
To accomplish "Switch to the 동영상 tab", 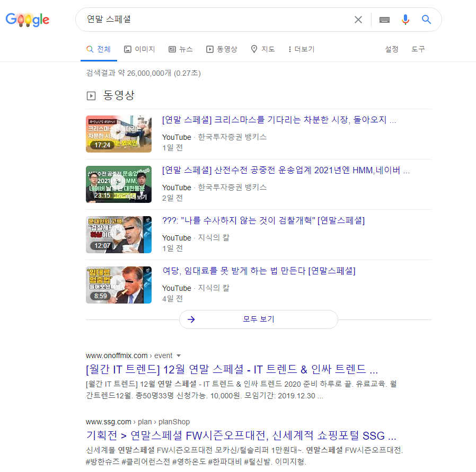I will [222, 49].
